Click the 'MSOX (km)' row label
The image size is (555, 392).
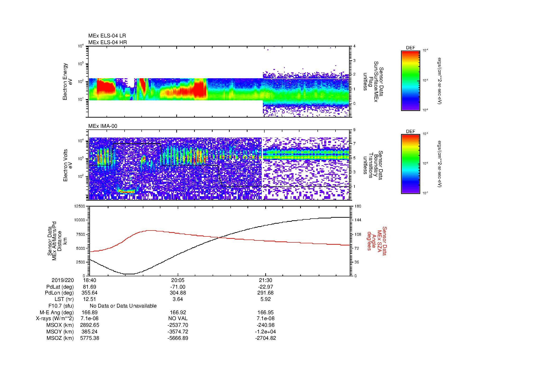(x=60, y=325)
